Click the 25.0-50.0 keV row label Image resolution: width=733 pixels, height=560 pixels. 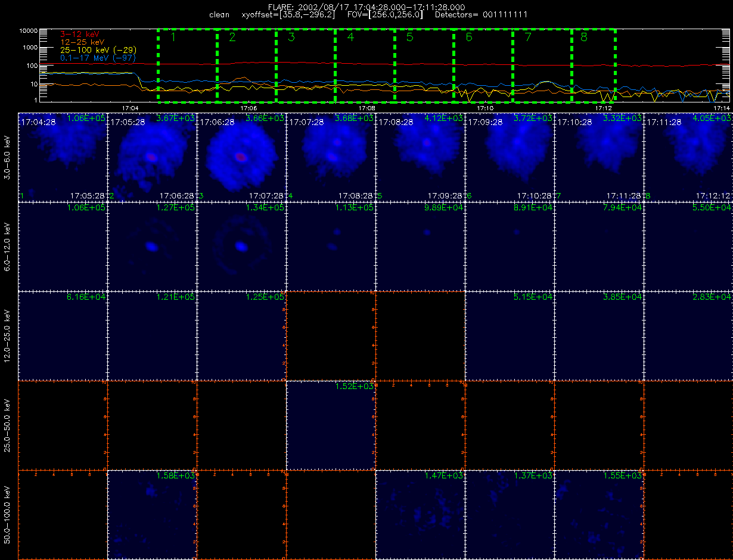(x=8, y=425)
